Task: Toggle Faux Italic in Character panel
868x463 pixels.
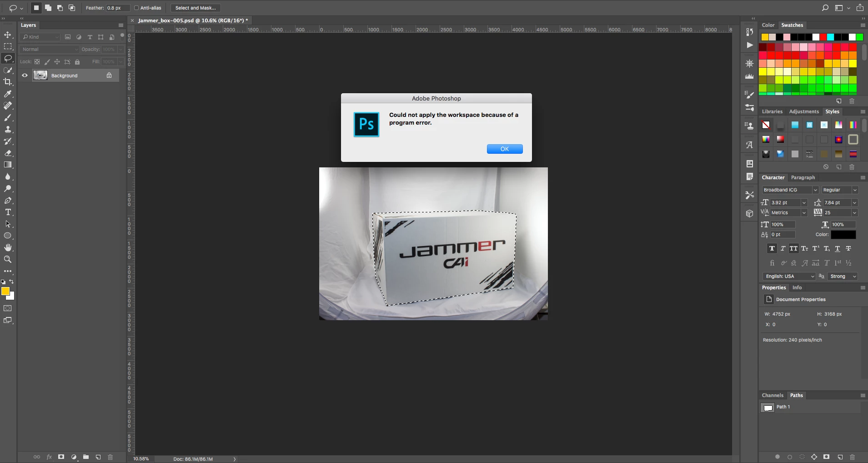Action: coord(783,248)
